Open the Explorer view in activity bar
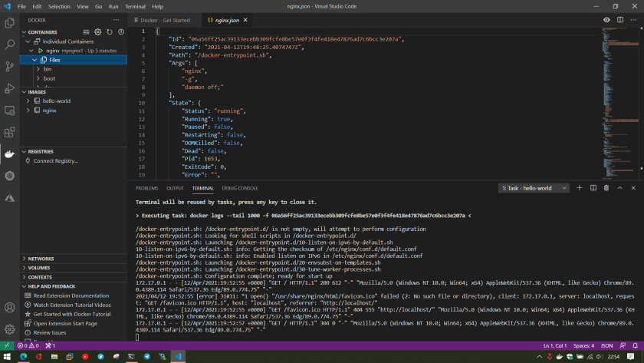Viewport: 644px width, 363px height. click(9, 22)
